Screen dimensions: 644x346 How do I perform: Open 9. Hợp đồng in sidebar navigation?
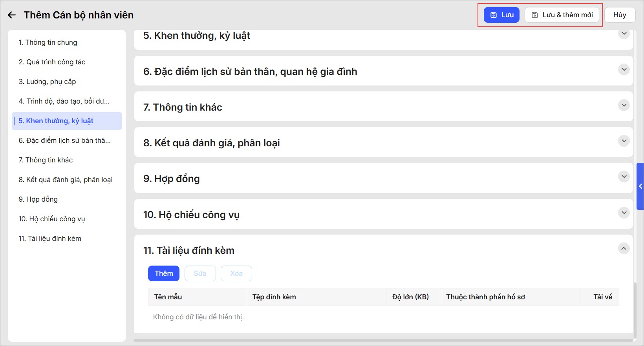pyautogui.click(x=38, y=199)
